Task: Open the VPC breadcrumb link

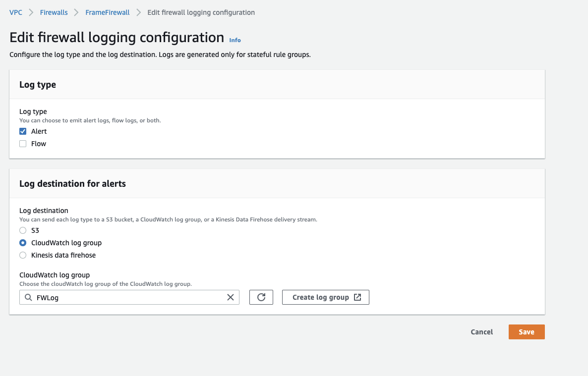Action: 16,12
